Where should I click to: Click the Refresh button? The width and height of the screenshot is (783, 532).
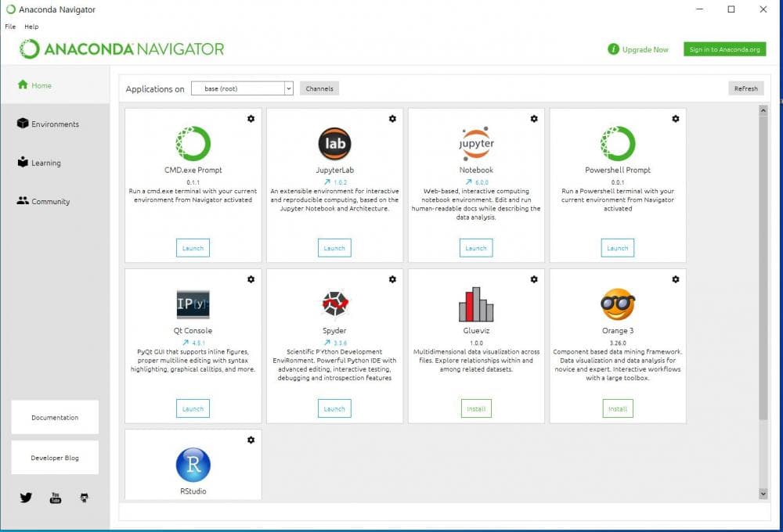tap(745, 88)
